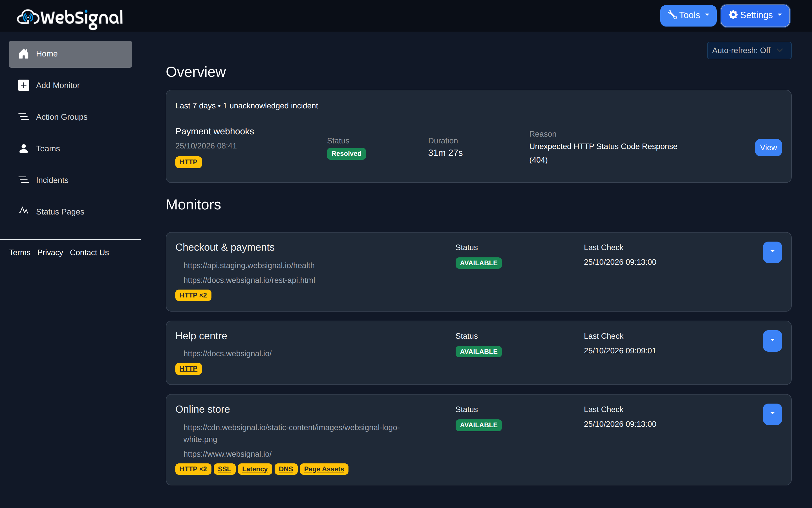Click HTTP ×2 tag on Online store
The height and width of the screenshot is (508, 812).
[x=193, y=469]
